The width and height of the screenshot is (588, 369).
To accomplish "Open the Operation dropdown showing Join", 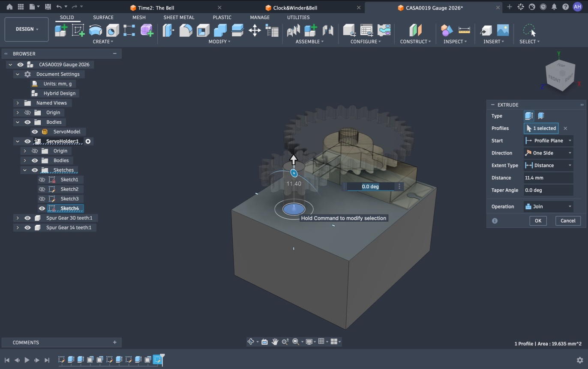I will 548,206.
